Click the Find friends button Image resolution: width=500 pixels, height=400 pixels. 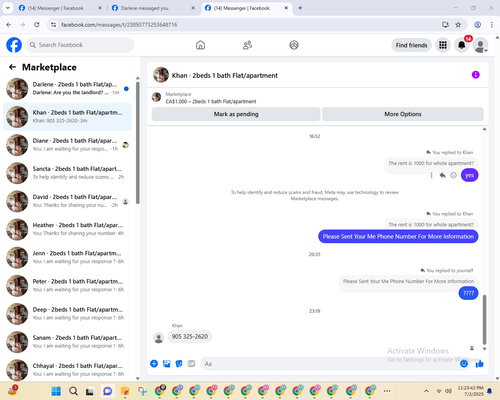pos(411,45)
